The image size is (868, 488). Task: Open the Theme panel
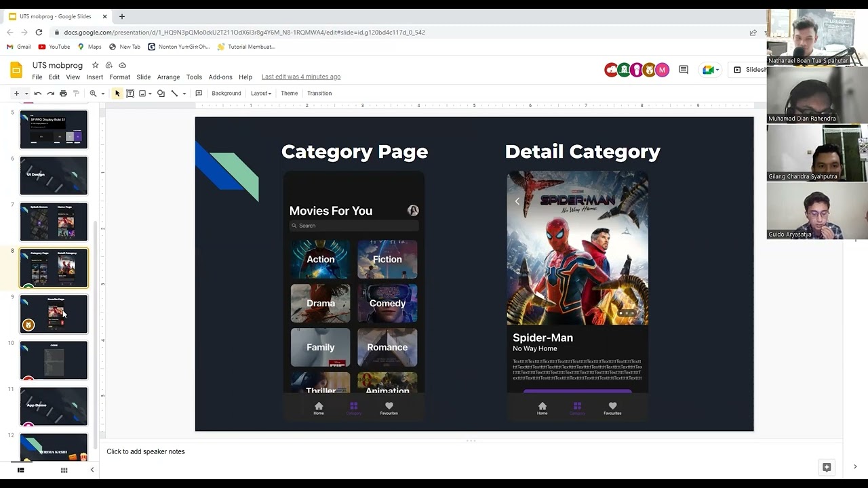(x=290, y=94)
